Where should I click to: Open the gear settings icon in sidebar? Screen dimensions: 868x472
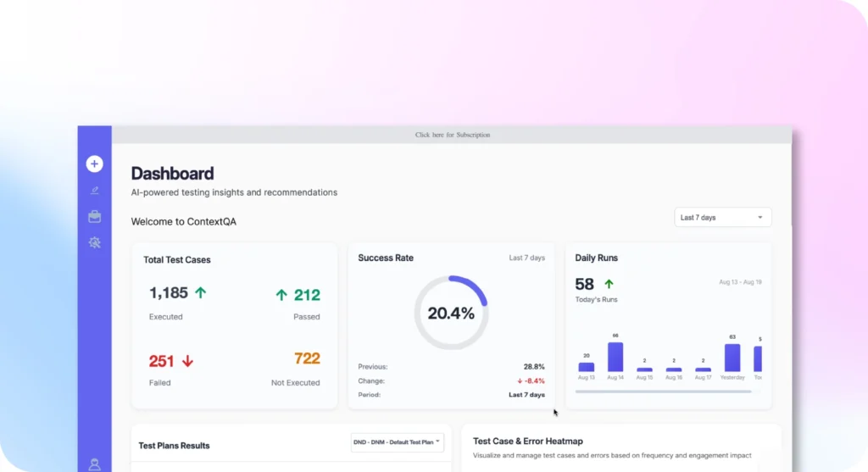pyautogui.click(x=94, y=243)
